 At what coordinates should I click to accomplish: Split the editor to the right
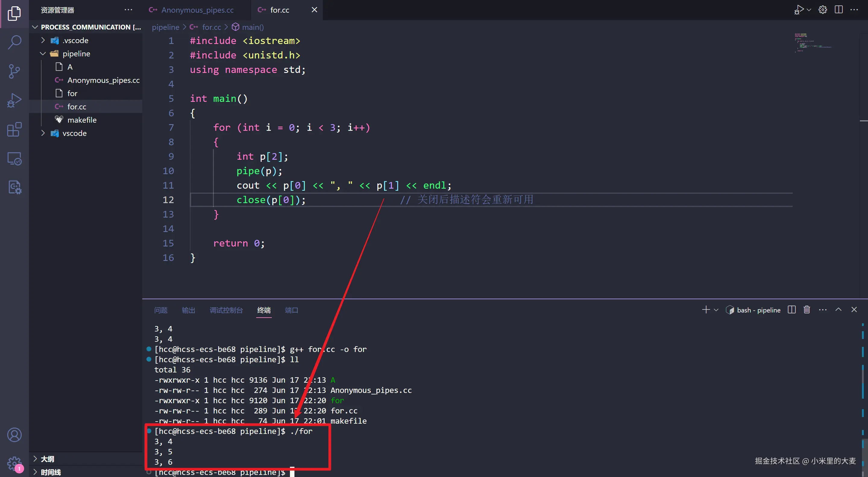point(838,10)
